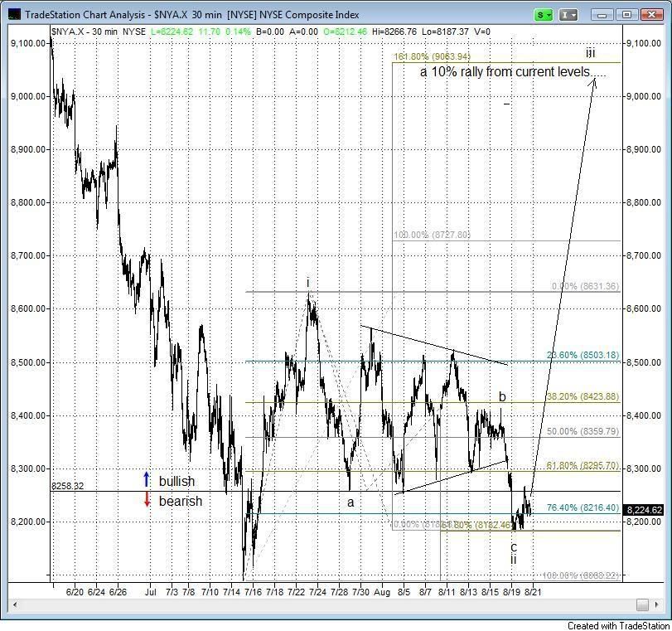Open the green S symbol-link dropdown

click(x=544, y=14)
